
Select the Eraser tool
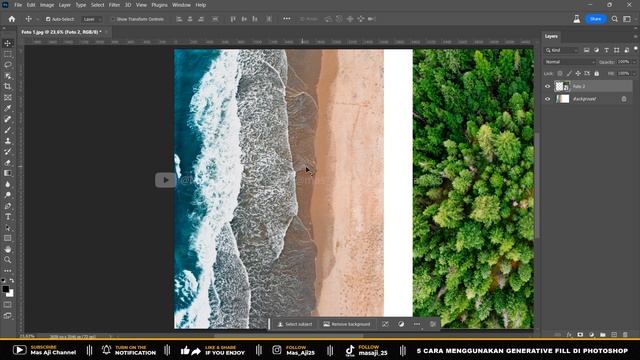(8, 162)
